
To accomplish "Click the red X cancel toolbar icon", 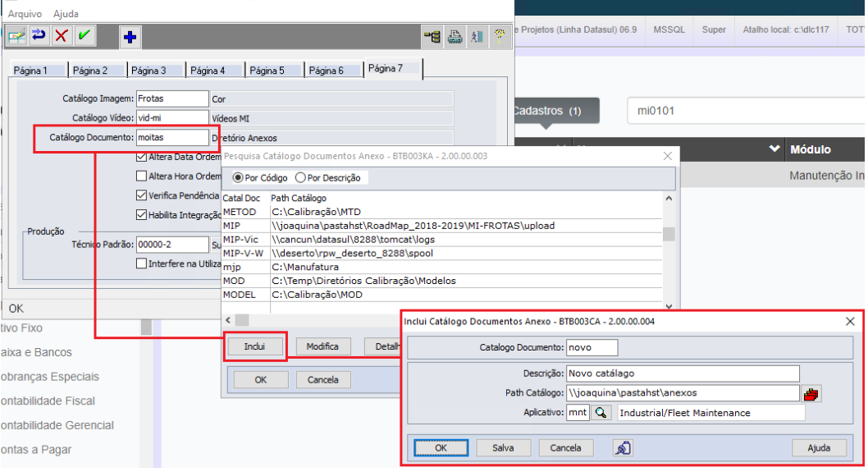I will click(62, 37).
